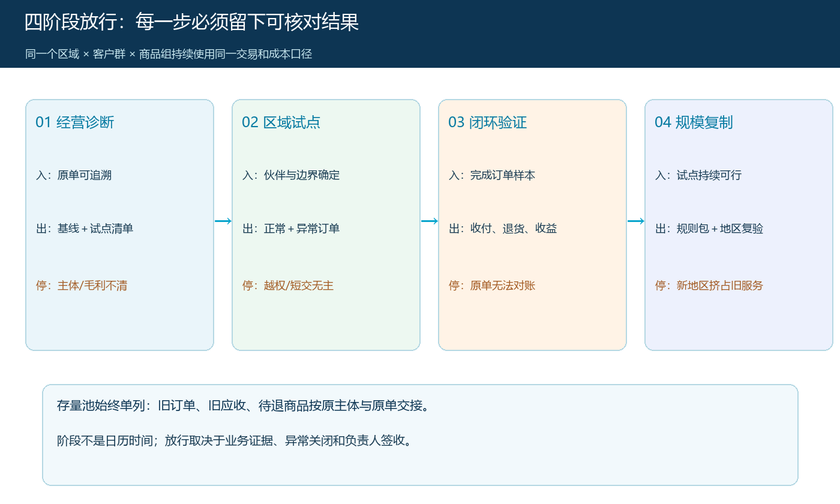
Task: Click the text '入：完成订单样本'
Action: 492,175
